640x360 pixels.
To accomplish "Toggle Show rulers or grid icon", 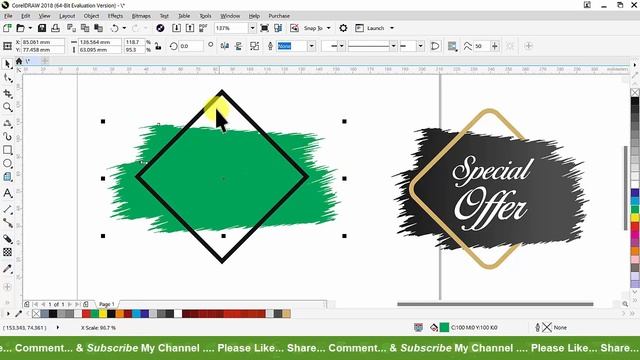I will 278,28.
